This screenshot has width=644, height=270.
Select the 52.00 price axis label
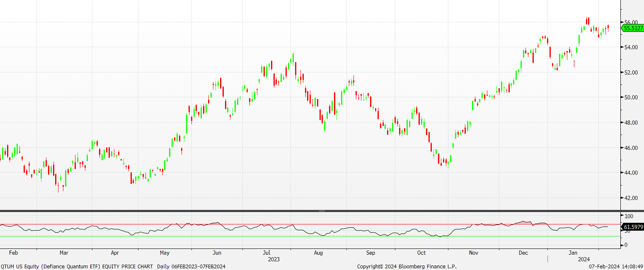[631, 72]
